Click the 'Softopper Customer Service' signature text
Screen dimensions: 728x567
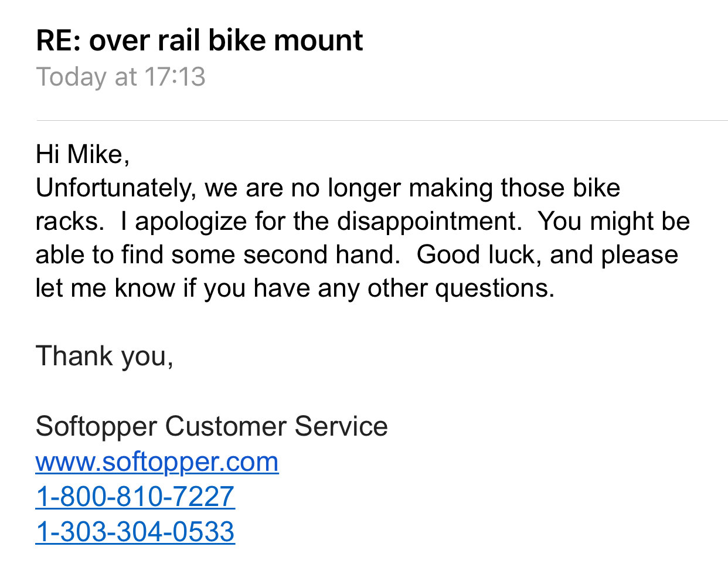[212, 426]
